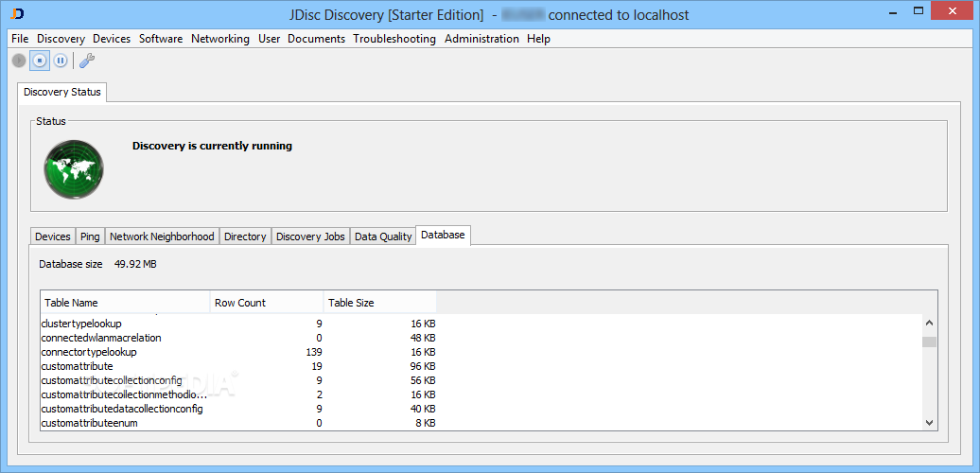Open the Discovery menu
The width and height of the screenshot is (980, 473).
point(61,39)
